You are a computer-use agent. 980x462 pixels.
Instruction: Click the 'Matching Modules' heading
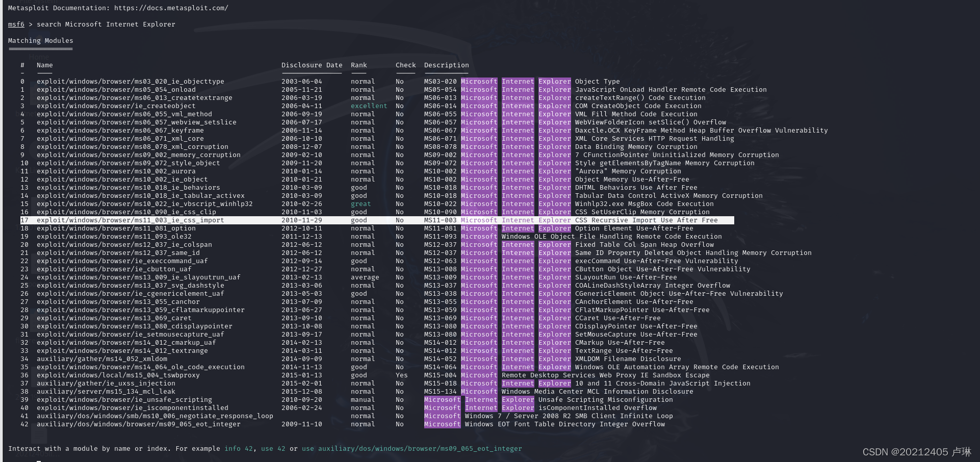click(x=41, y=41)
